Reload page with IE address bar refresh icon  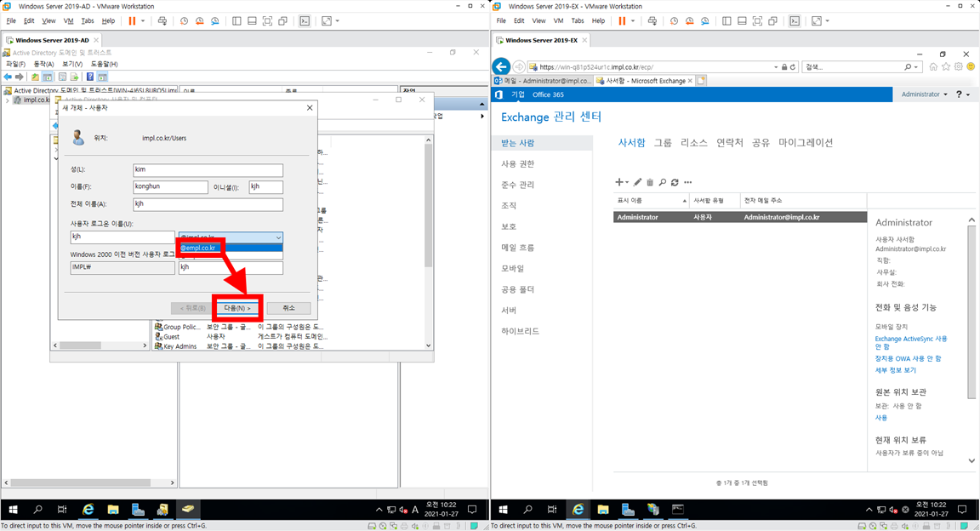pyautogui.click(x=793, y=67)
